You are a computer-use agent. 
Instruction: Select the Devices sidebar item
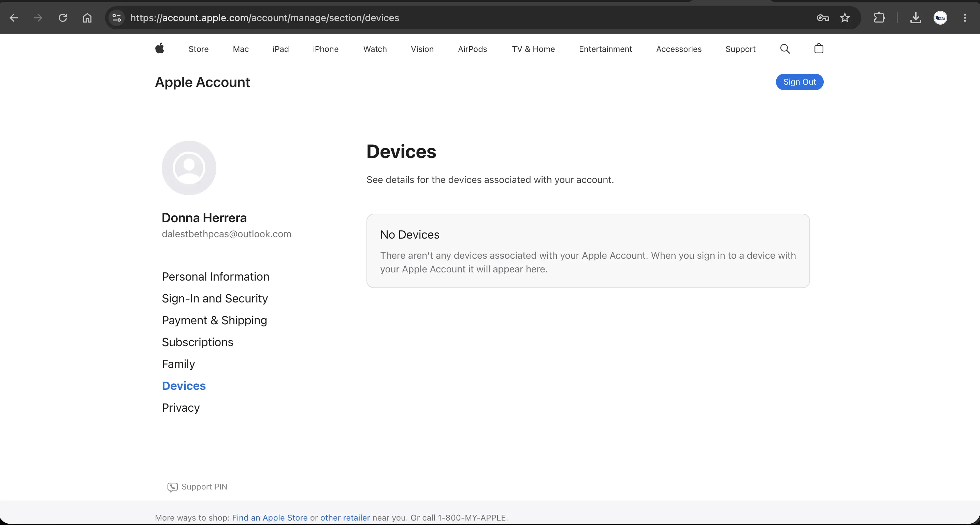pos(184,386)
